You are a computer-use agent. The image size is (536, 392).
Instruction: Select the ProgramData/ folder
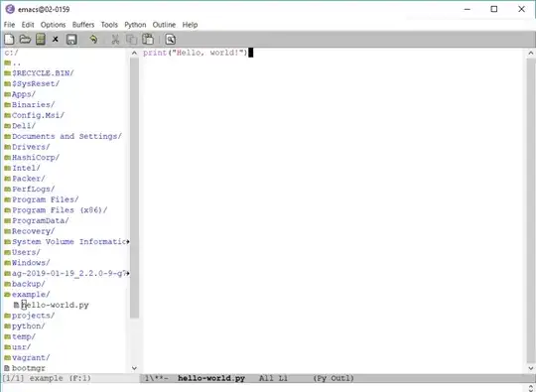(37, 220)
